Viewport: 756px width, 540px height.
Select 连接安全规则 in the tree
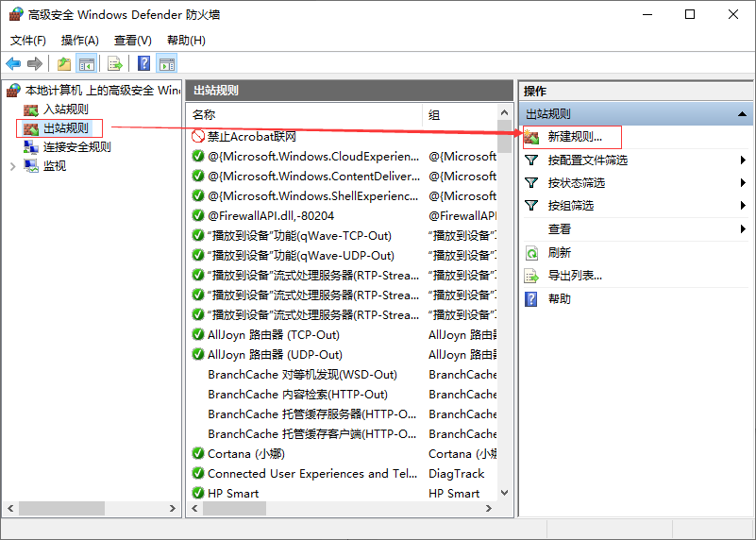(x=77, y=147)
